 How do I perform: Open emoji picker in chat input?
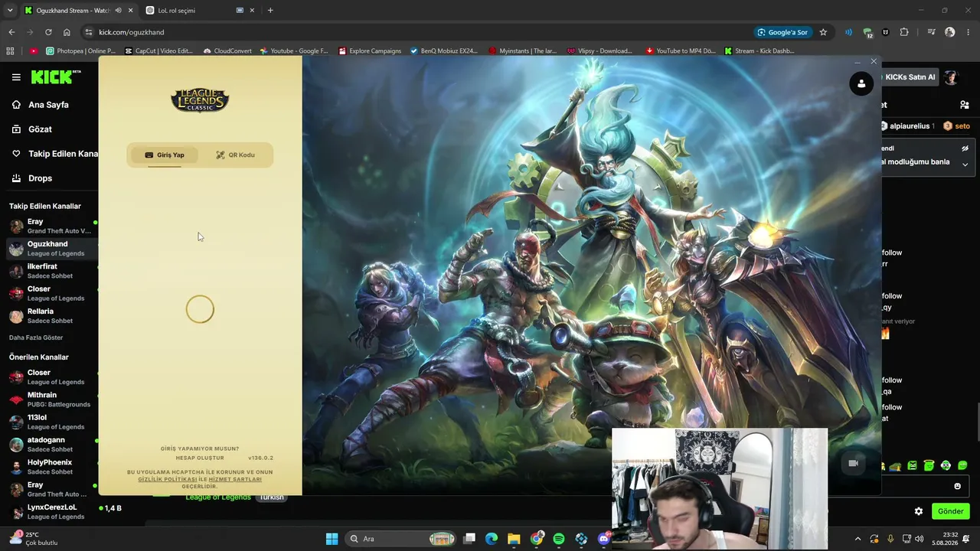[957, 486]
